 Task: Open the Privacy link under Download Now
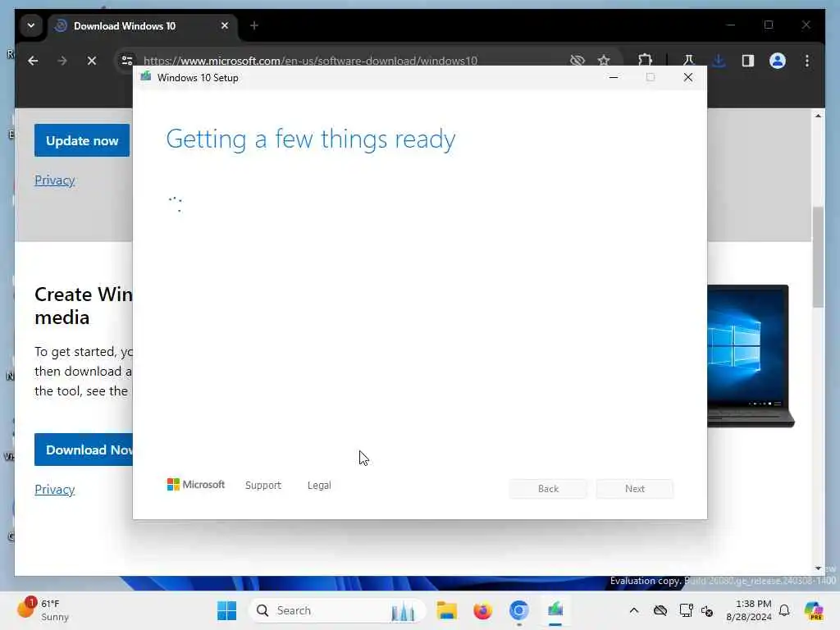55,489
